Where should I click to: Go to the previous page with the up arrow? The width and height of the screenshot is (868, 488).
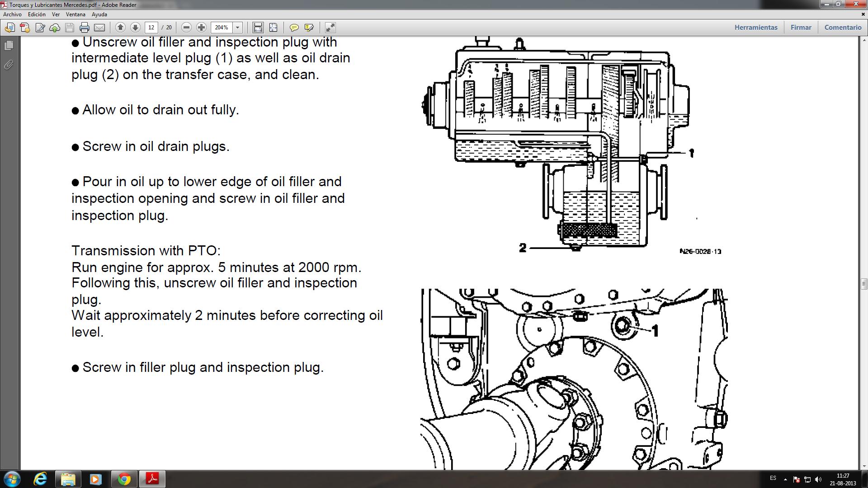click(120, 28)
